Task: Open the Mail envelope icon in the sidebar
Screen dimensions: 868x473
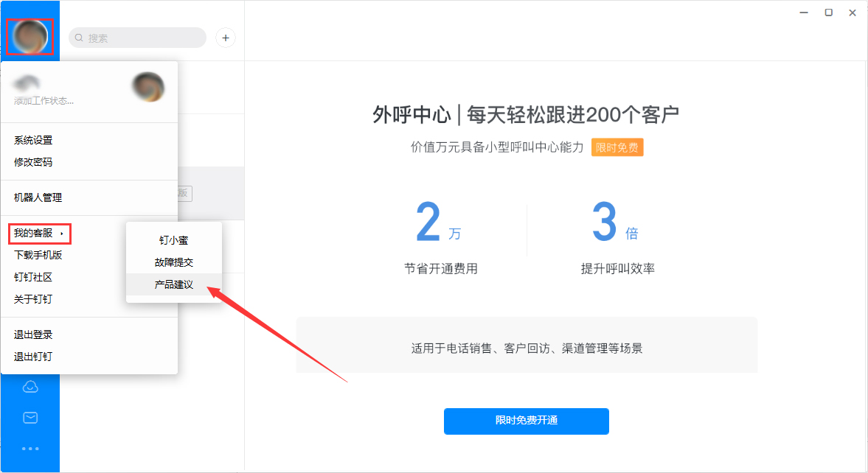Action: click(29, 417)
